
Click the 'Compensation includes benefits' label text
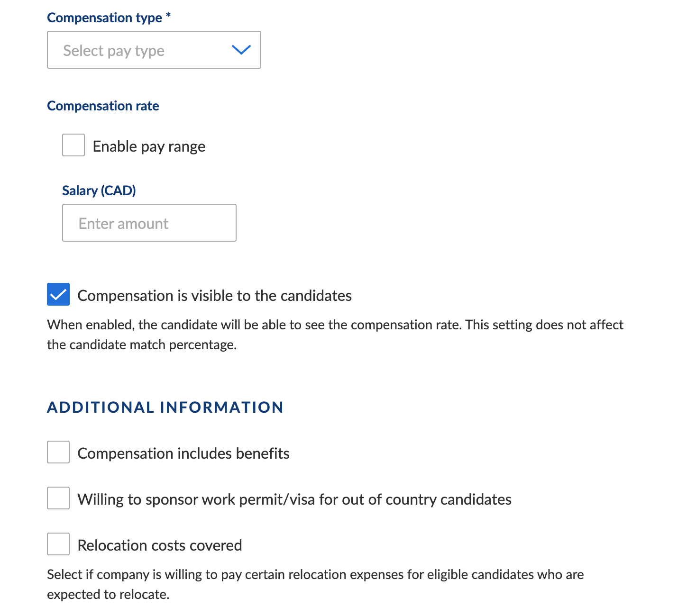pyautogui.click(x=183, y=453)
